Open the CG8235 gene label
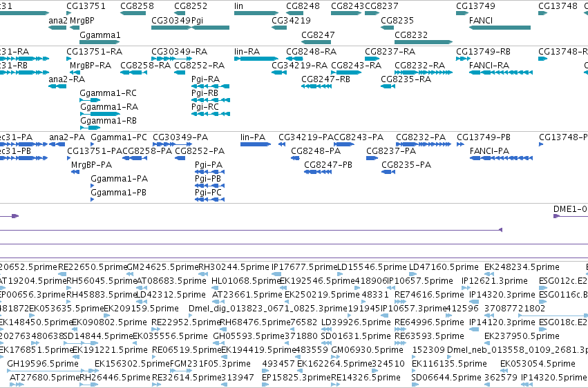The height and width of the screenshot is (388, 588). 397,20
